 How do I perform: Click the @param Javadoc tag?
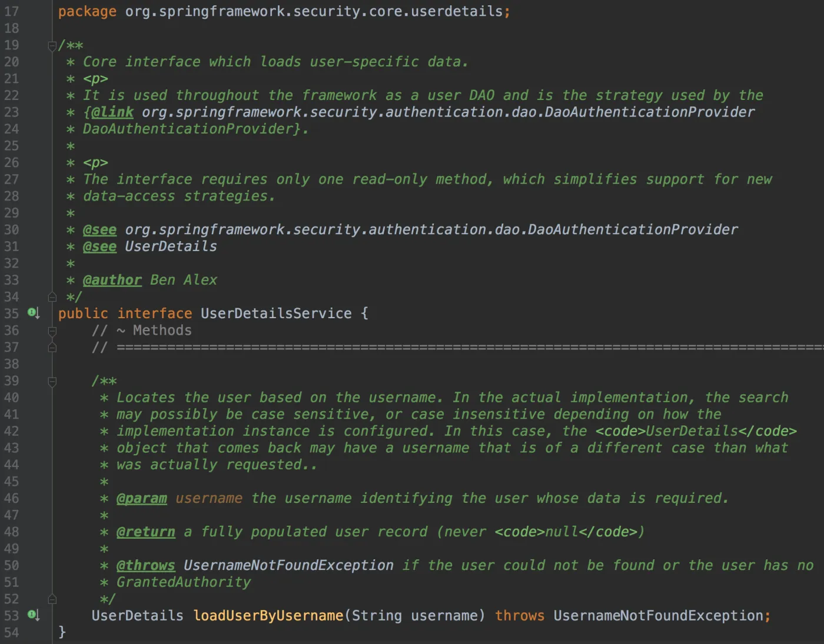[x=141, y=499]
